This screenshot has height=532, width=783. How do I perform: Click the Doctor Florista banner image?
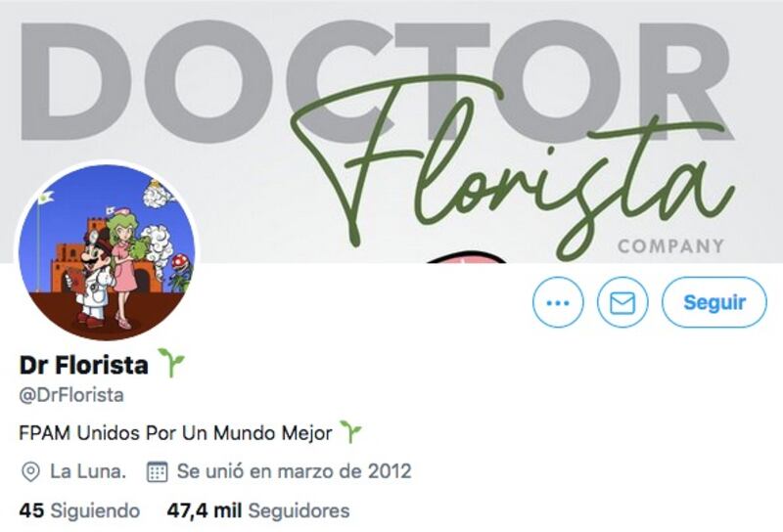tap(391, 131)
